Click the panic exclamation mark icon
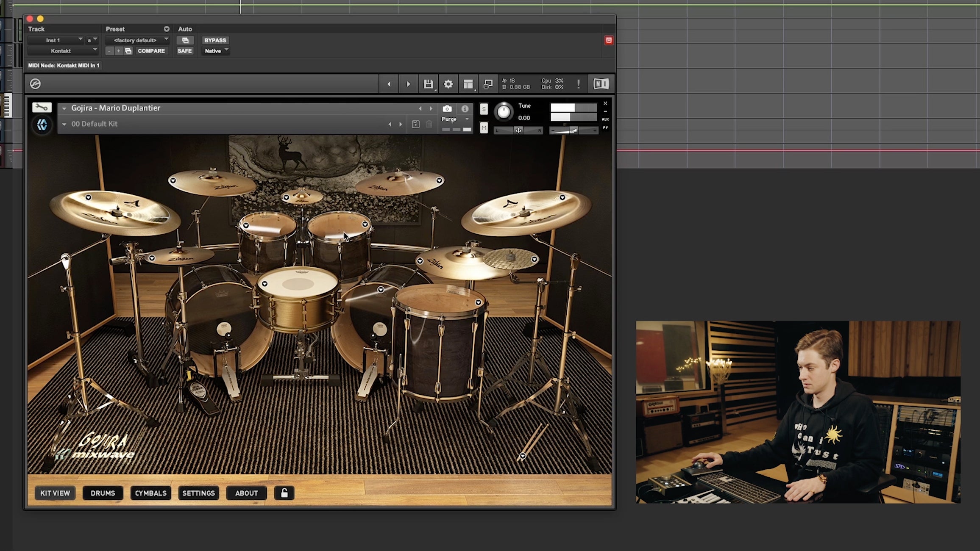This screenshot has height=551, width=980. [578, 84]
